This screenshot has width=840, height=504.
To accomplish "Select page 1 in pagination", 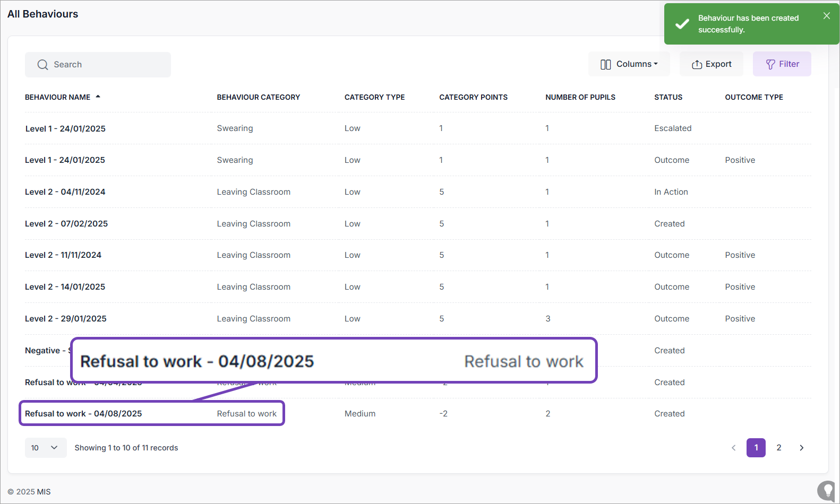I will [756, 448].
